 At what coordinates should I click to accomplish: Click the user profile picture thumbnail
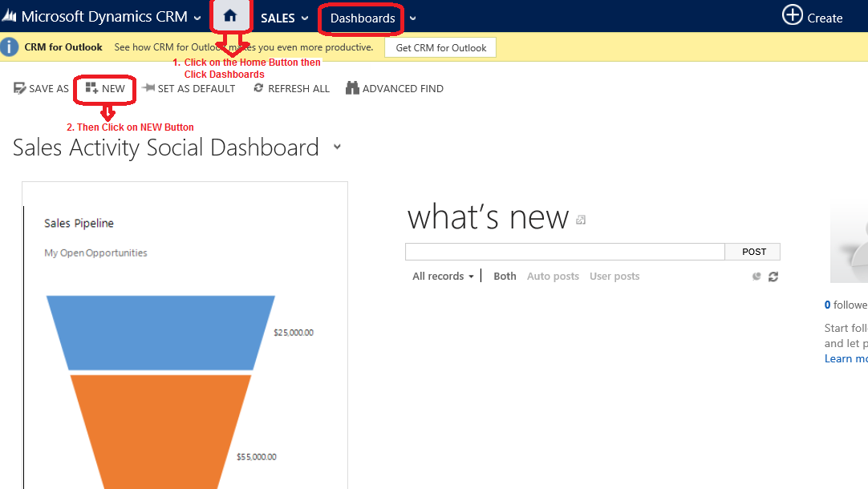coord(850,242)
